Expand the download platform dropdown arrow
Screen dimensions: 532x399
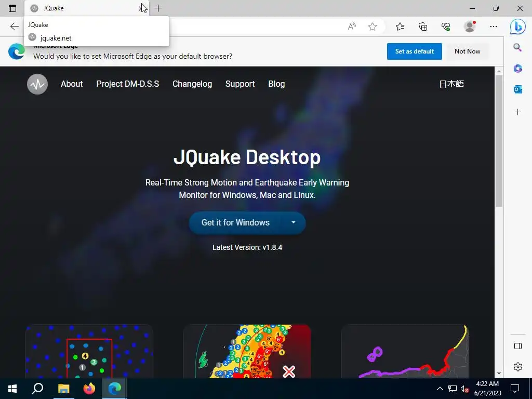click(x=294, y=222)
